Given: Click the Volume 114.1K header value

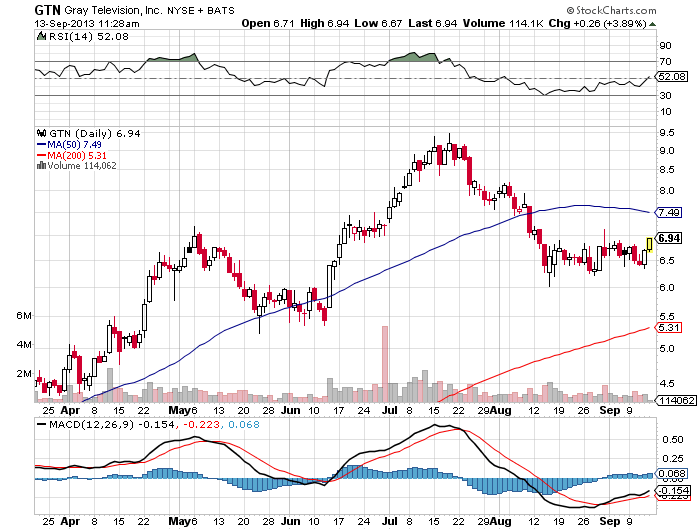Looking at the screenshot, I should pyautogui.click(x=503, y=23).
